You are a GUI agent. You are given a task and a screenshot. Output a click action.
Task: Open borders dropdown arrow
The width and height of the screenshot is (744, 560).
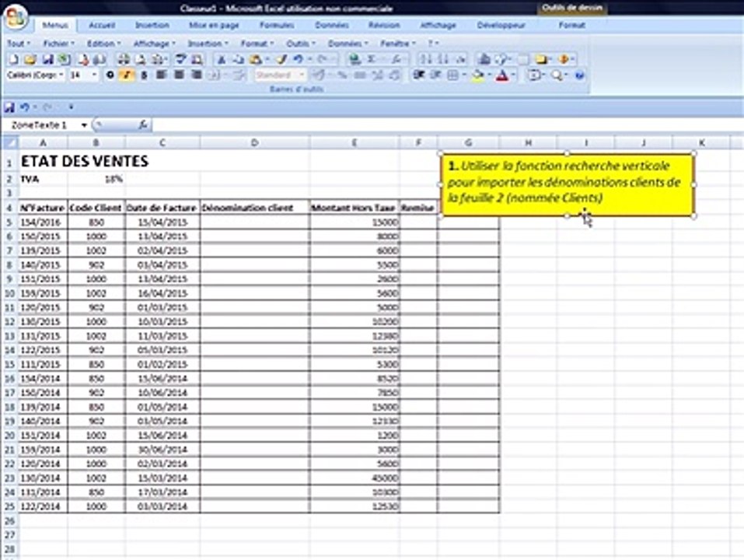464,75
